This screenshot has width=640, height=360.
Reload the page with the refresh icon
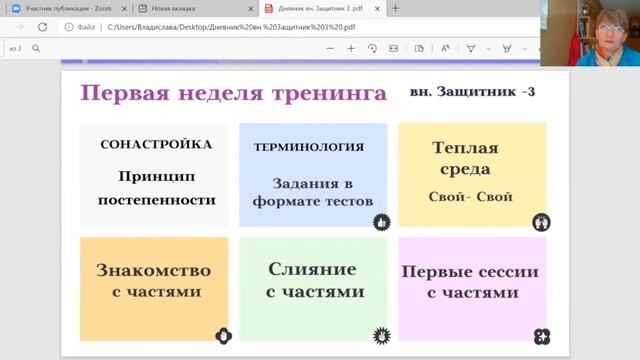(42, 27)
